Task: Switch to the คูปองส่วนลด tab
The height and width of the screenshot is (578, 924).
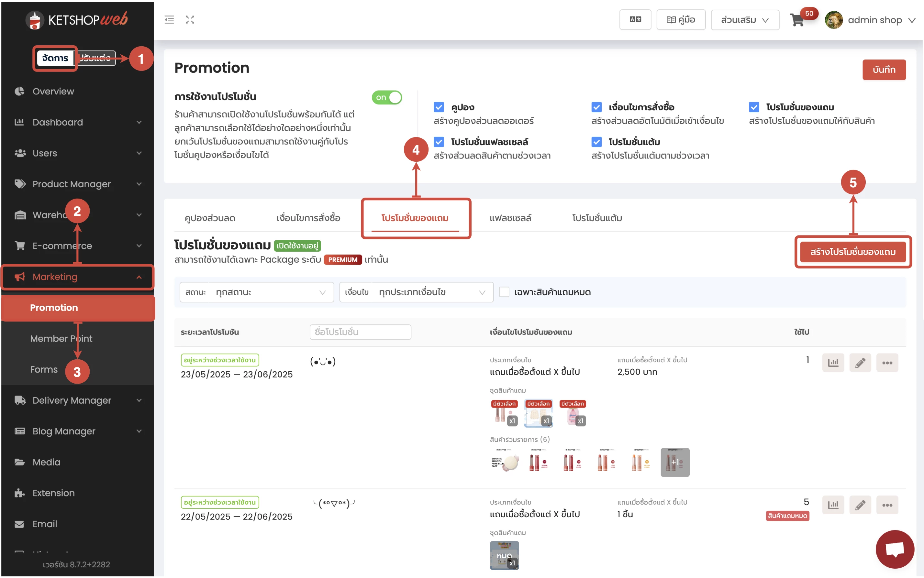Action: click(210, 218)
